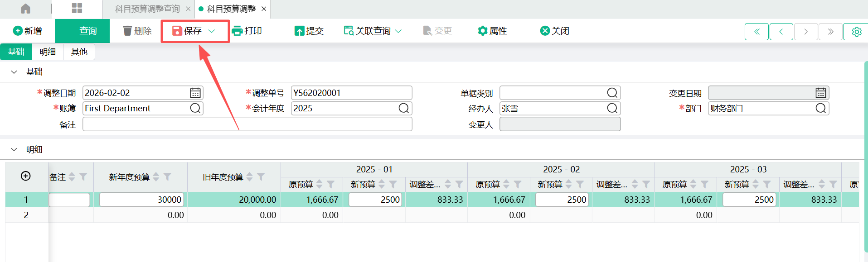Viewport: 868px width, 262px height.
Task: Click the 备注 input field
Action: 247,124
